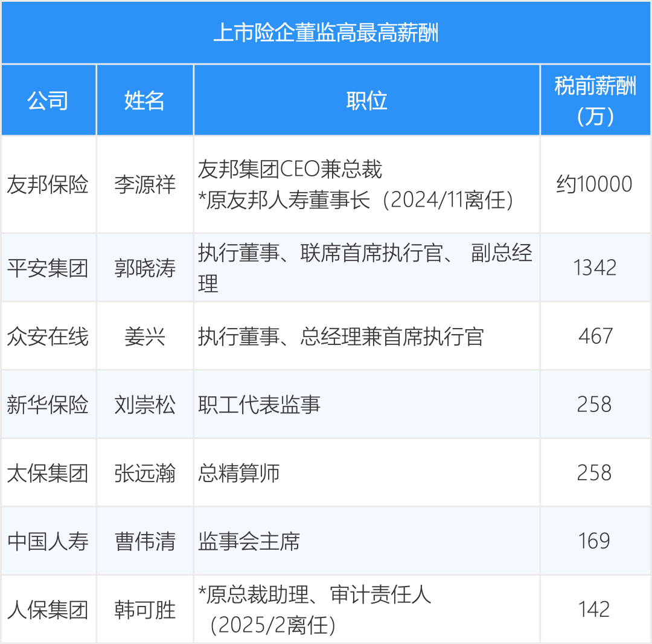
Task: Click the salary value 142
Action: point(595,610)
